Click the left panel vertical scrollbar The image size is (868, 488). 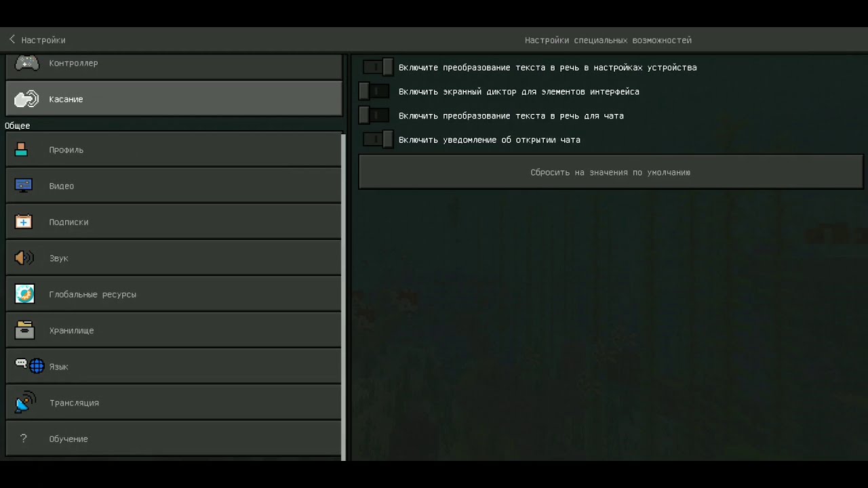[344, 297]
